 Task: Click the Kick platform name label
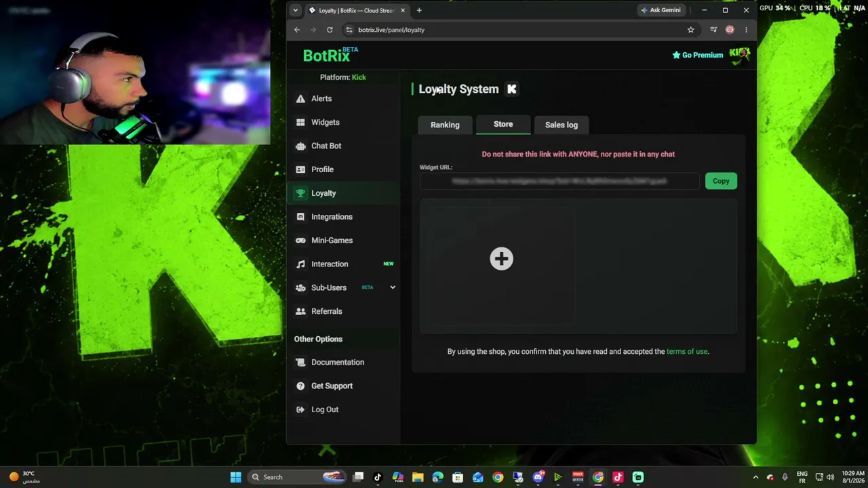[x=359, y=77]
